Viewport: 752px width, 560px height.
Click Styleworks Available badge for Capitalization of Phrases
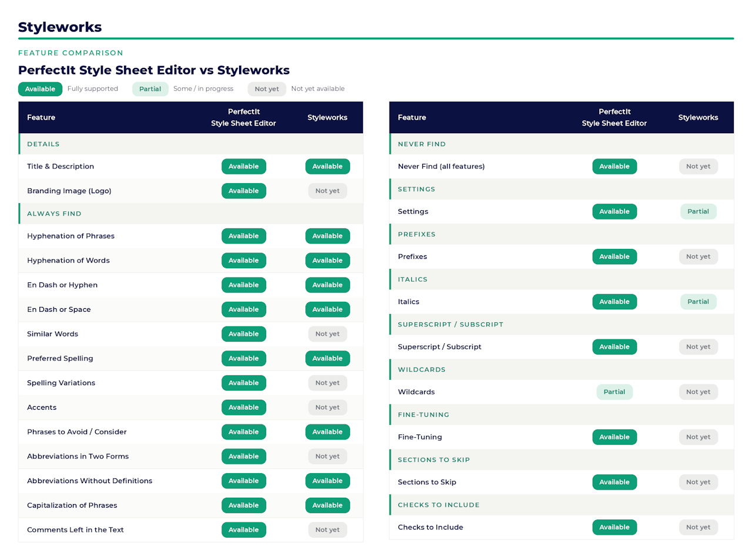[x=327, y=505]
